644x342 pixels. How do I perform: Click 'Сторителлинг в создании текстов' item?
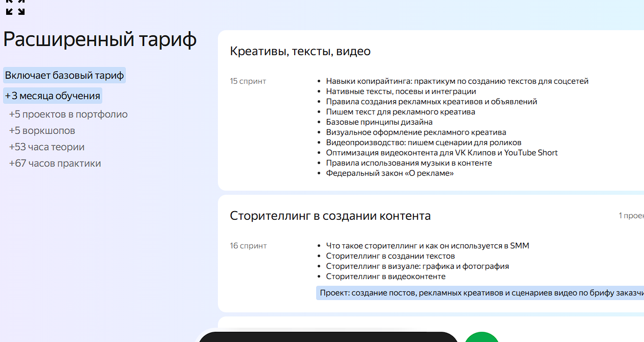point(390,256)
